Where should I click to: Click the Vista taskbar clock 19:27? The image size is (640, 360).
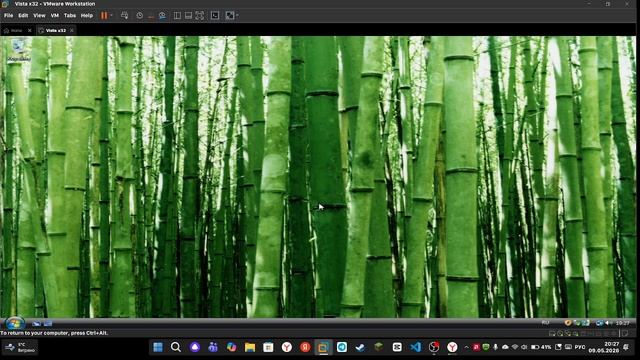(622, 323)
